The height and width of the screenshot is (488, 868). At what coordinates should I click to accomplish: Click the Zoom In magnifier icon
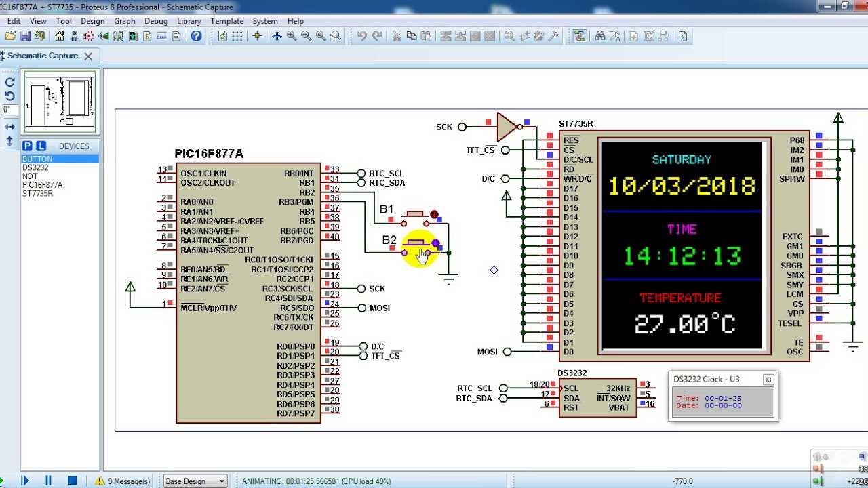click(292, 36)
